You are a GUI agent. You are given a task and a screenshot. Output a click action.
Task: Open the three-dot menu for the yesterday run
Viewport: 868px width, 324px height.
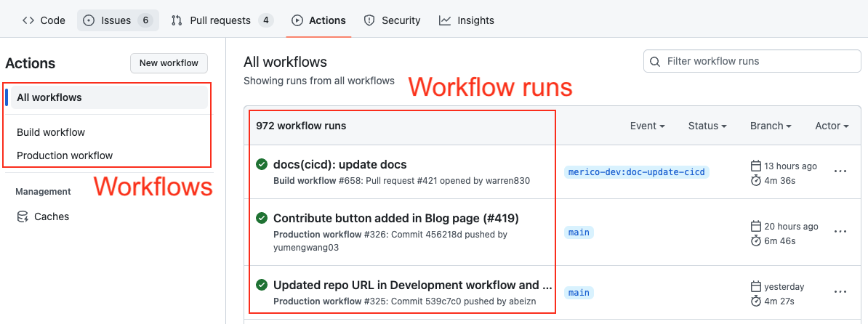tap(840, 292)
